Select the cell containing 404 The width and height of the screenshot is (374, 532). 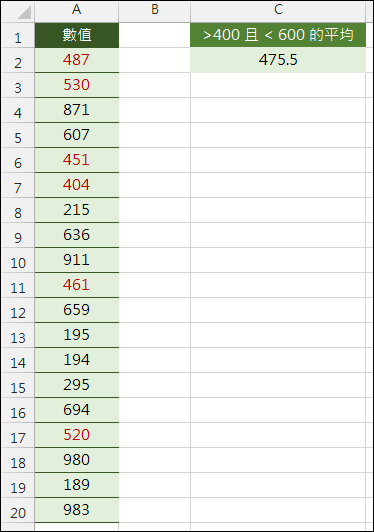77,185
